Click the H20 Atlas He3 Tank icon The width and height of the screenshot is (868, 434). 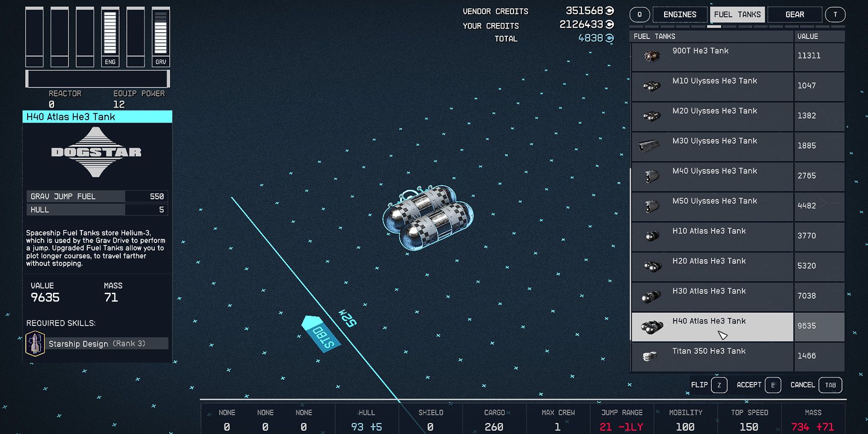[652, 266]
